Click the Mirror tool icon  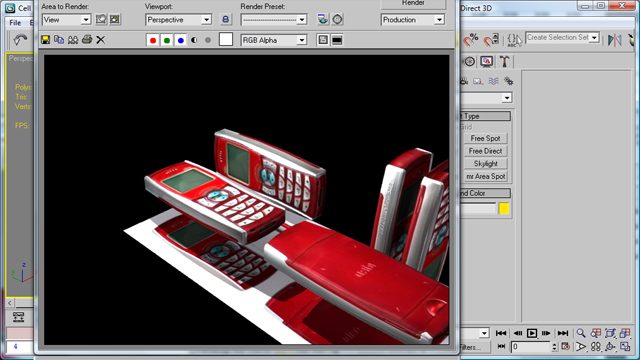coord(614,40)
